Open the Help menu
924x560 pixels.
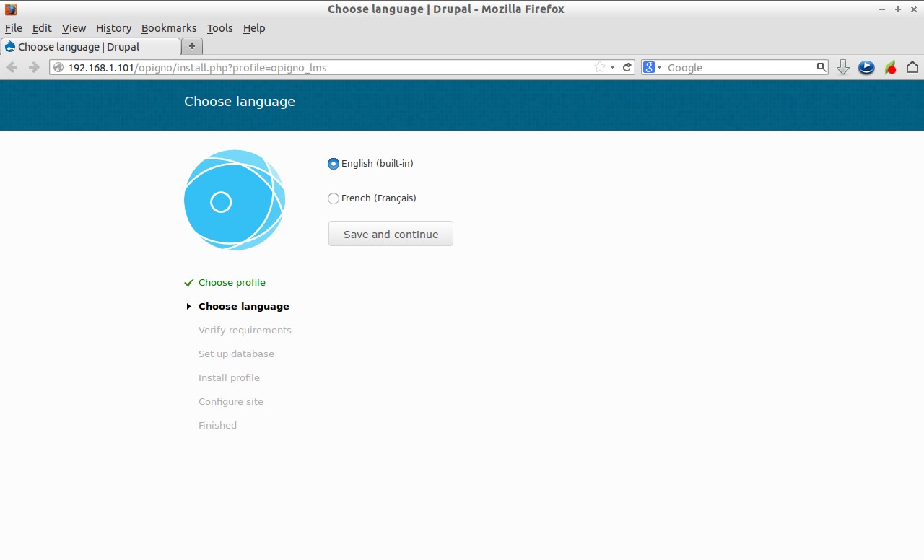tap(254, 28)
